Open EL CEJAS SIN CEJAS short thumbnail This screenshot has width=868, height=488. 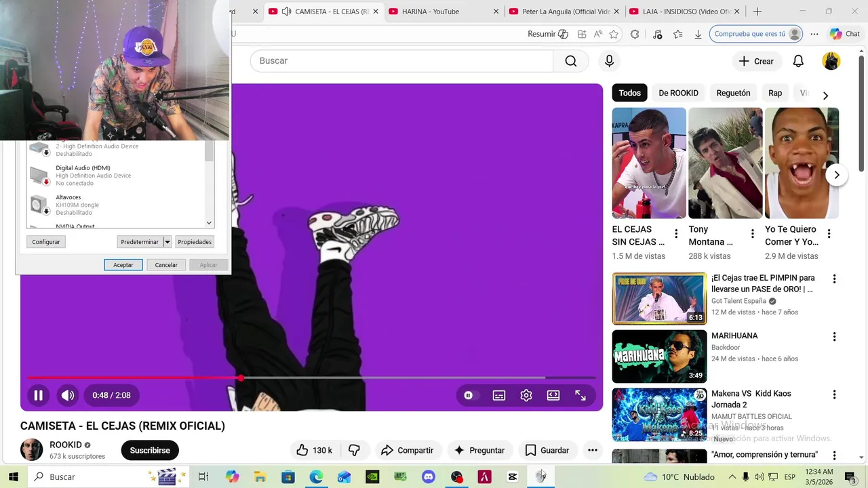click(649, 163)
